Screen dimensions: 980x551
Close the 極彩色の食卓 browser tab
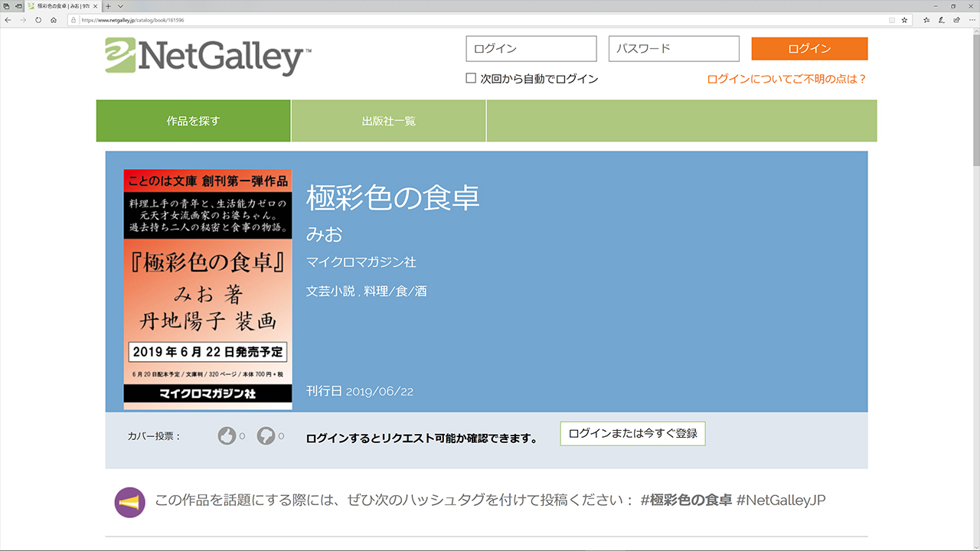(x=95, y=6)
